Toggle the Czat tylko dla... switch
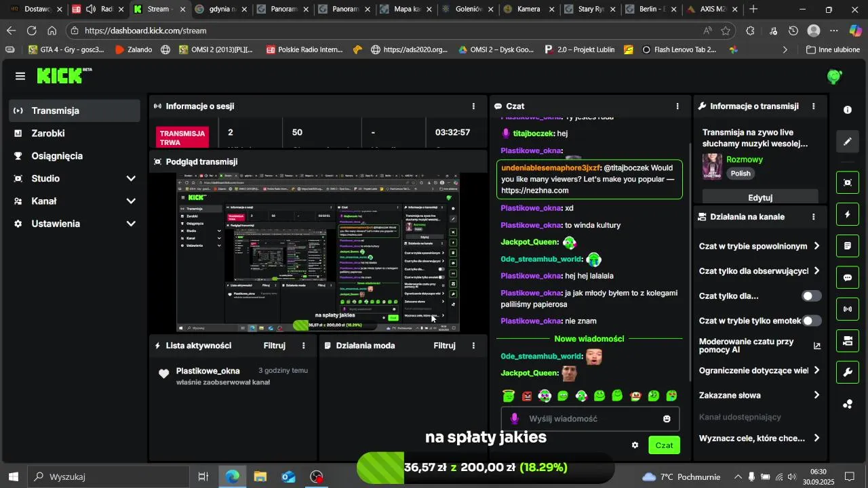 tap(812, 296)
